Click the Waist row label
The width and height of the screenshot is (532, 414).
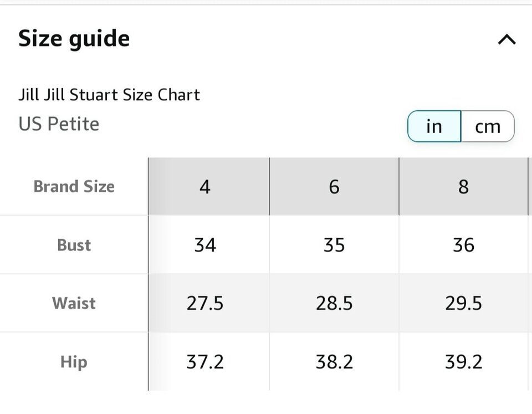point(74,303)
